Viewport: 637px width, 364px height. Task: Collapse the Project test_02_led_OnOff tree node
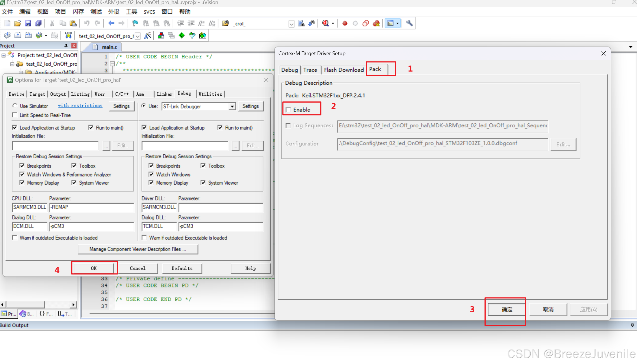click(x=3, y=55)
